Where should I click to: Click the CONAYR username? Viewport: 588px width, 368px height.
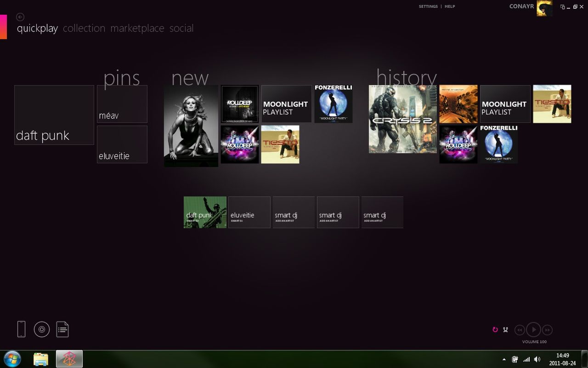point(521,6)
